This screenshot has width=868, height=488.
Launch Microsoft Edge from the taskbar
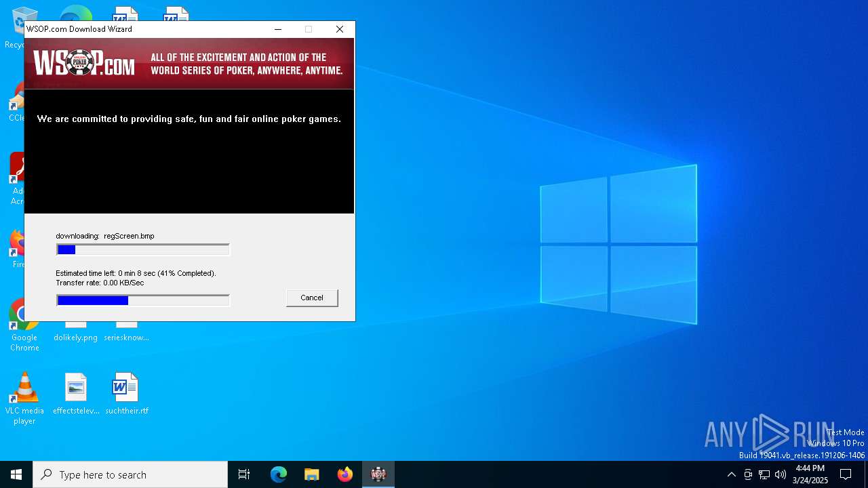279,474
